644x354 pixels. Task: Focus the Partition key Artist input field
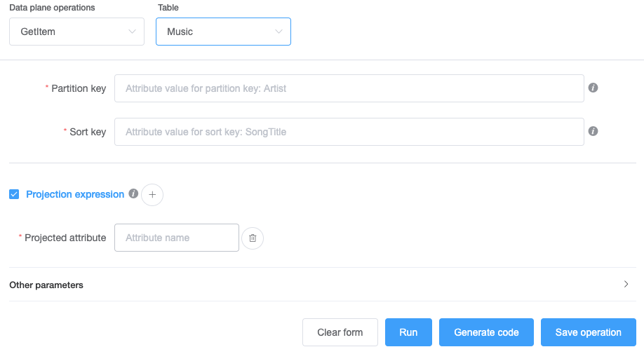[x=349, y=89]
